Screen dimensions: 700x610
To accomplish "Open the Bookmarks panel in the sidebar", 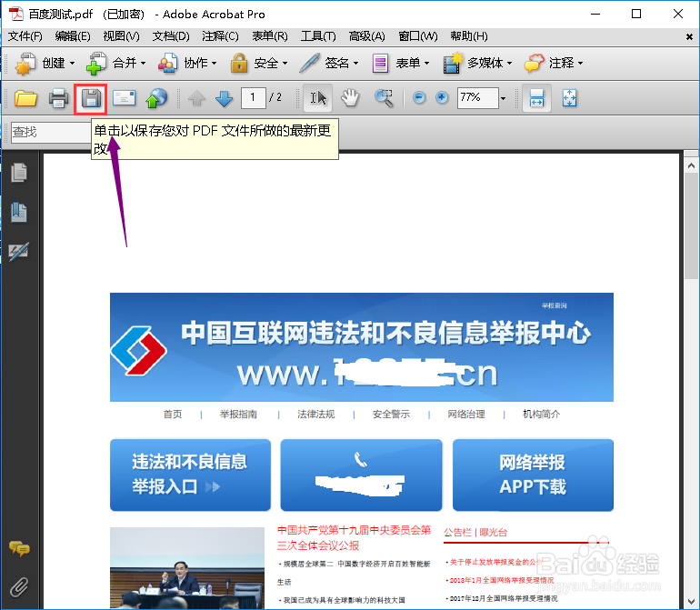I will point(19,212).
